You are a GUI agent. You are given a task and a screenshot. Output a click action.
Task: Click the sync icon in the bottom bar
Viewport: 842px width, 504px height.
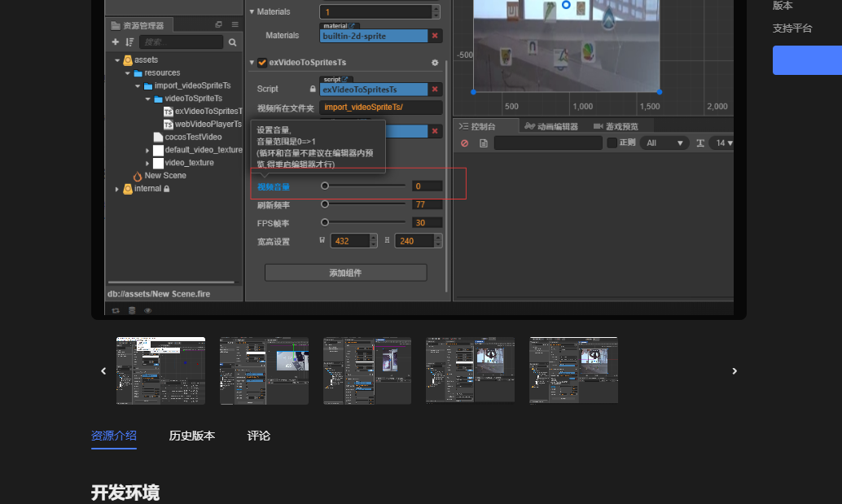point(116,311)
